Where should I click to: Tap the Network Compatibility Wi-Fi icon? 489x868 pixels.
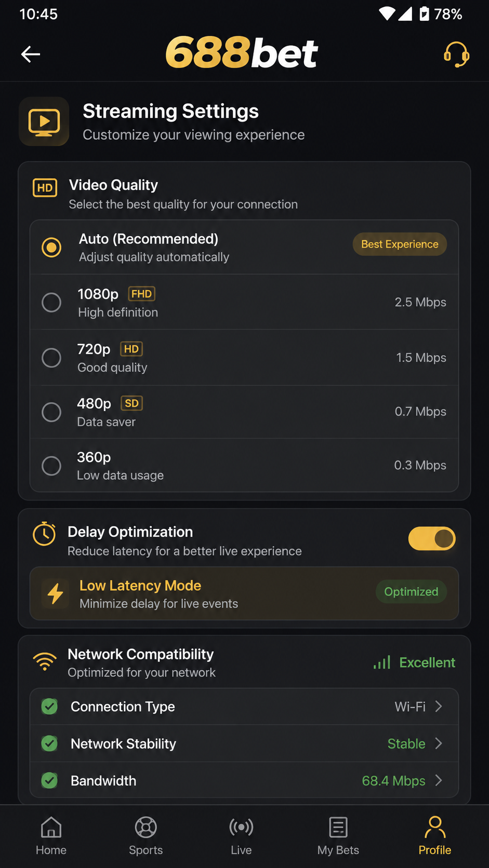tap(45, 661)
